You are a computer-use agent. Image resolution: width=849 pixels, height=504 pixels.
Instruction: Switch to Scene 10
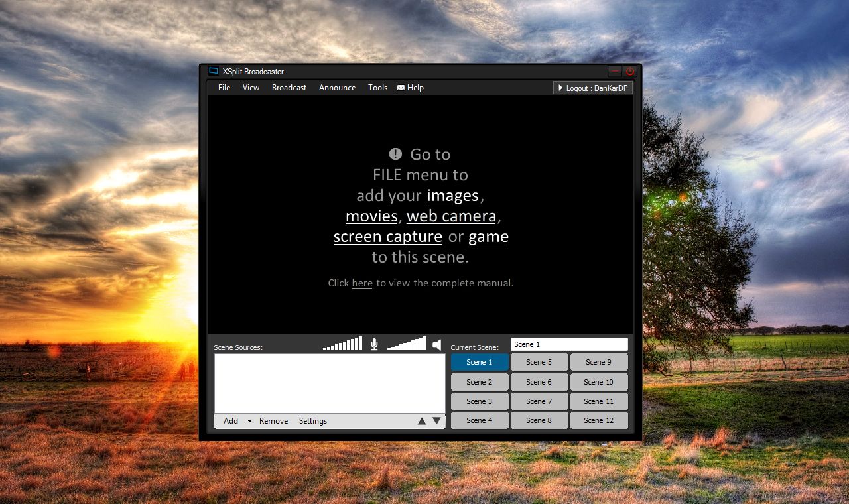[599, 382]
